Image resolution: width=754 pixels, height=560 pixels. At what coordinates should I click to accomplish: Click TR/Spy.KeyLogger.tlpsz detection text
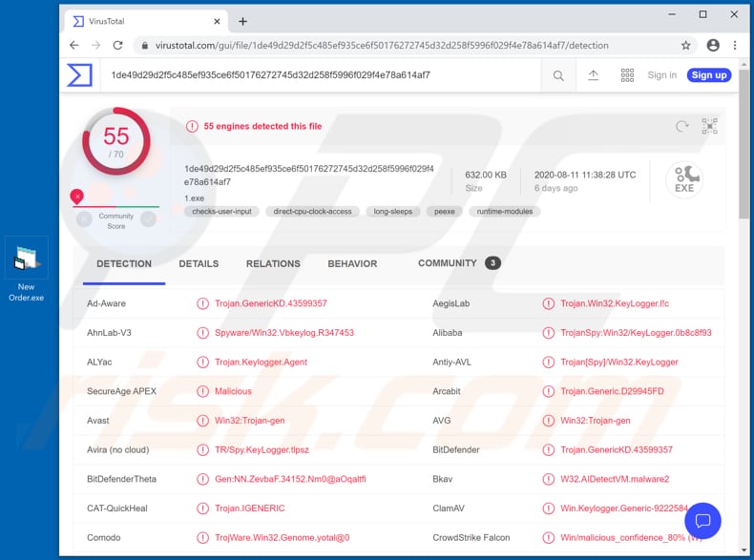point(262,450)
